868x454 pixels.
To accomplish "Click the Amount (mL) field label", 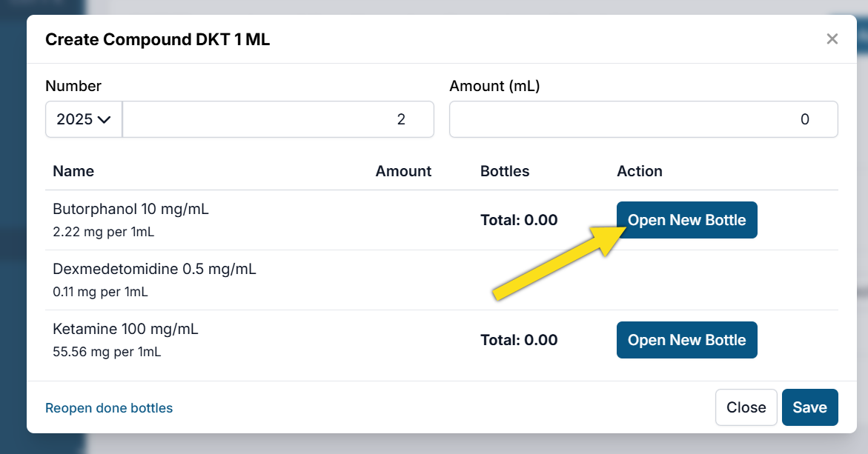I will pyautogui.click(x=494, y=86).
